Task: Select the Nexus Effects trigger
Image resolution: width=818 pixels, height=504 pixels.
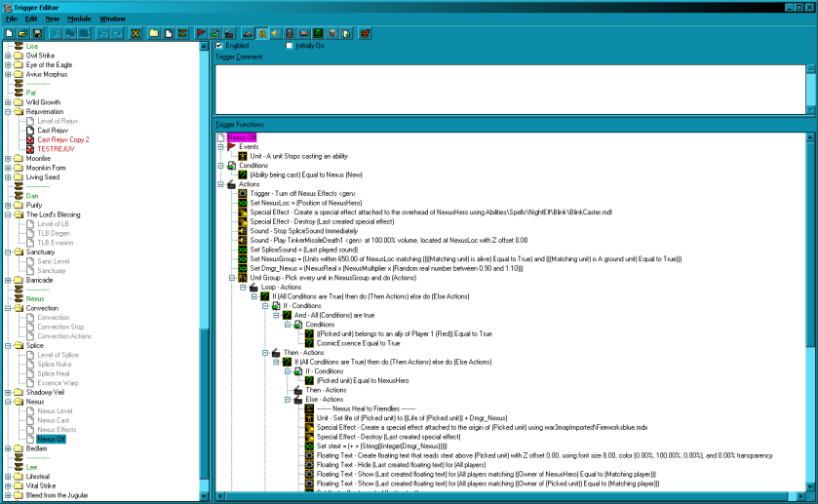Action: (57, 430)
